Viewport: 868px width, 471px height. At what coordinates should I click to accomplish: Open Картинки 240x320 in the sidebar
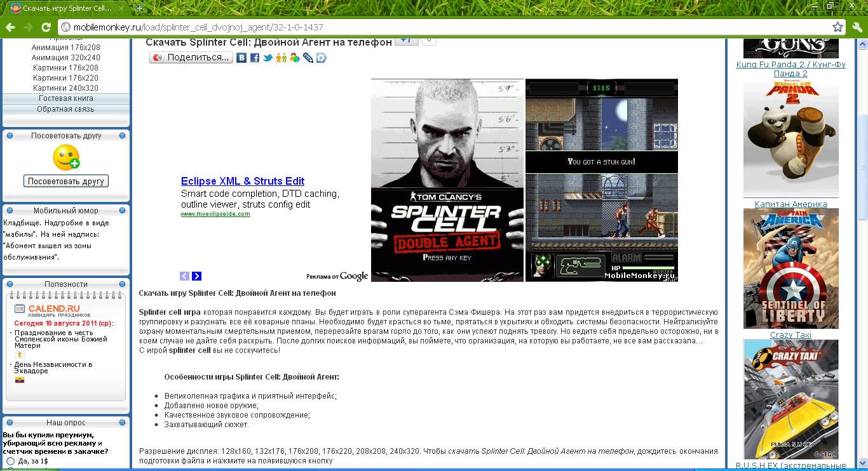point(66,88)
